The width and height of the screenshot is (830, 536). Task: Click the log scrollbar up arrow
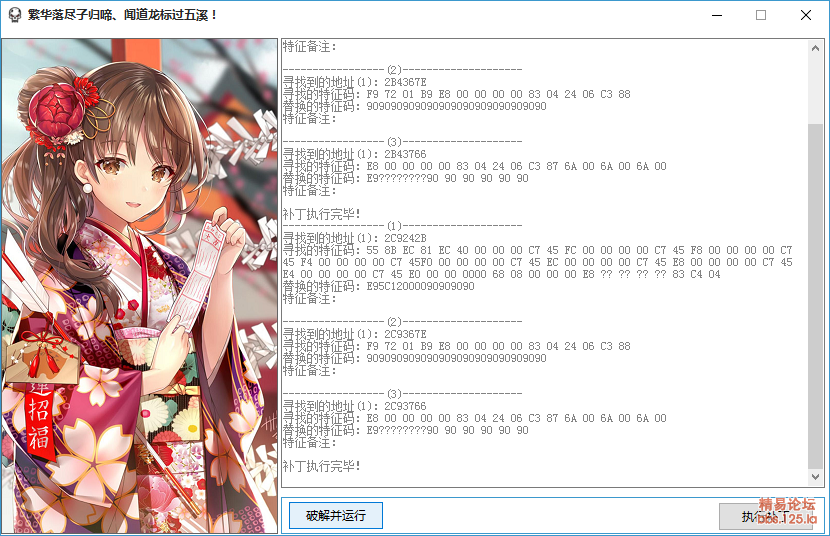pos(815,48)
